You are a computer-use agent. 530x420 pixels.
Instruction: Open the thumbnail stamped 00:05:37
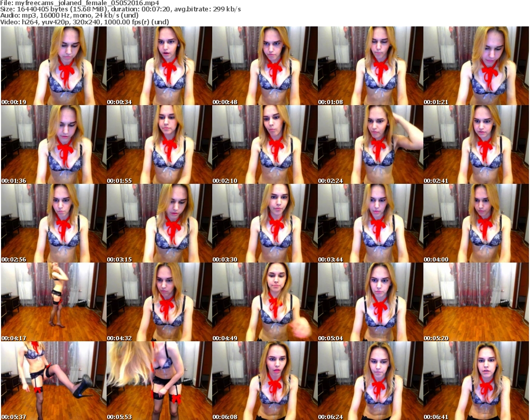pyautogui.click(x=54, y=381)
